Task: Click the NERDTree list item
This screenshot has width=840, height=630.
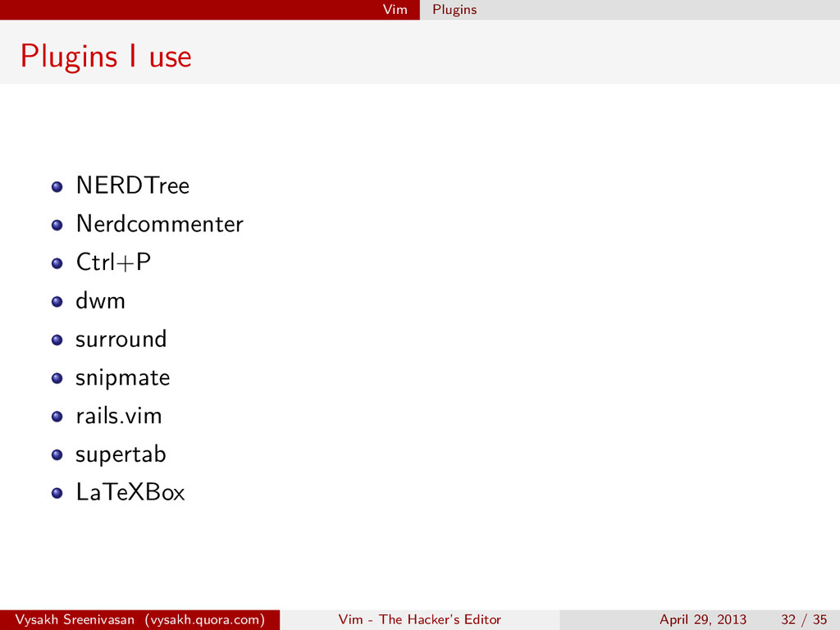Action: 133,185
